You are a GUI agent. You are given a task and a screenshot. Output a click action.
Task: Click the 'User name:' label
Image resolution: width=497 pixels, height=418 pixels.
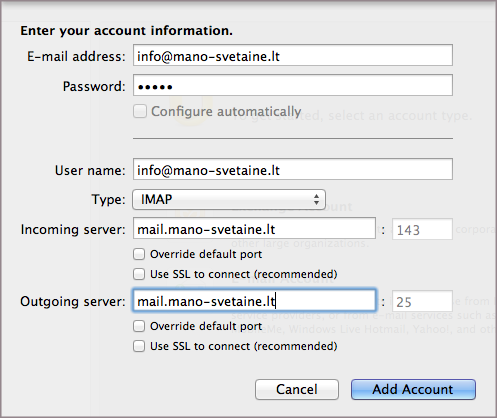click(x=90, y=170)
